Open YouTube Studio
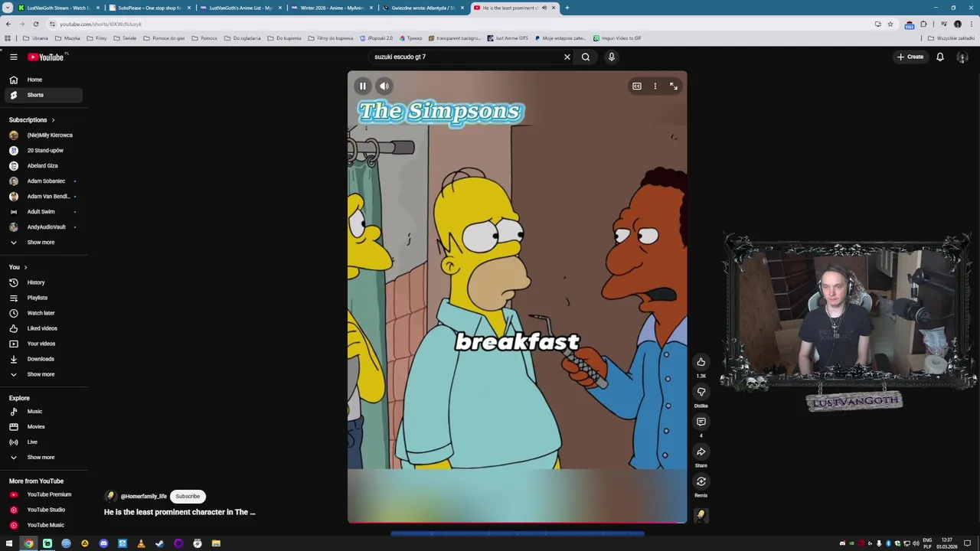This screenshot has height=551, width=980. [x=43, y=510]
